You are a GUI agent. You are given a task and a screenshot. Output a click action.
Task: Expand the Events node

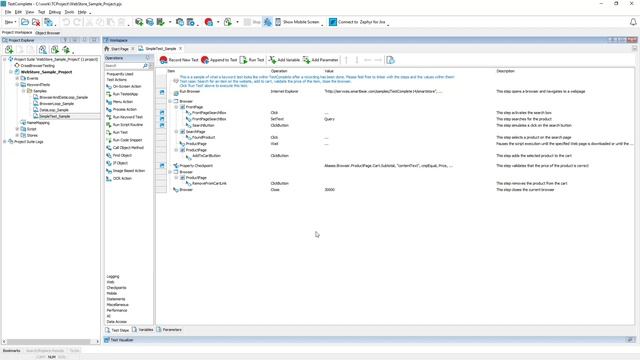(17, 78)
